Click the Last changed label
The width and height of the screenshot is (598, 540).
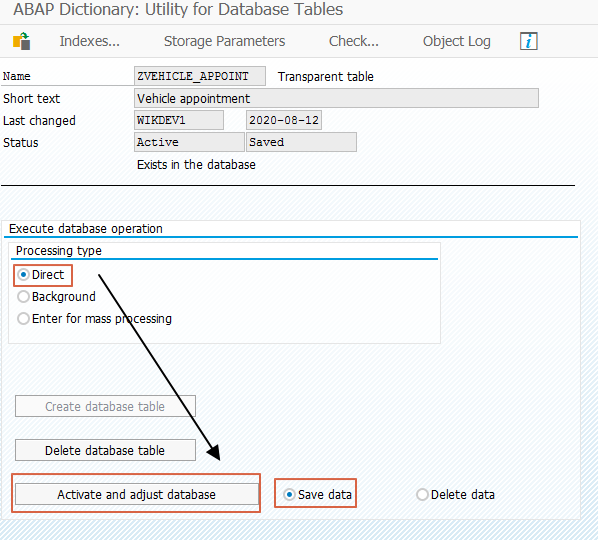pos(39,121)
